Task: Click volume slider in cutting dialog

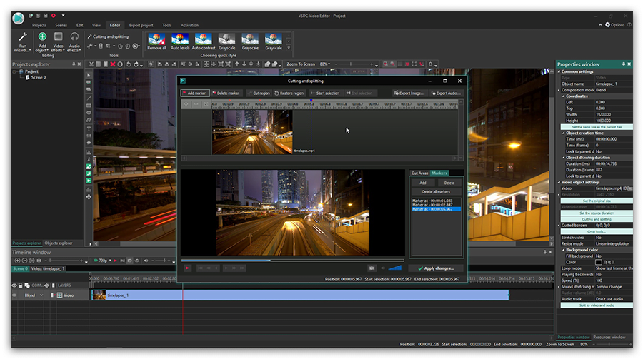Action: pyautogui.click(x=394, y=268)
